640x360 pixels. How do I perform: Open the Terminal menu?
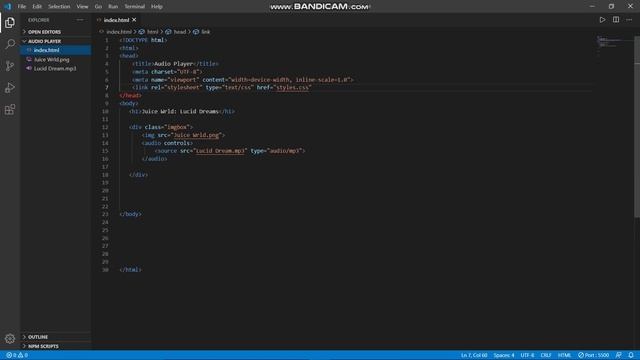coord(135,7)
